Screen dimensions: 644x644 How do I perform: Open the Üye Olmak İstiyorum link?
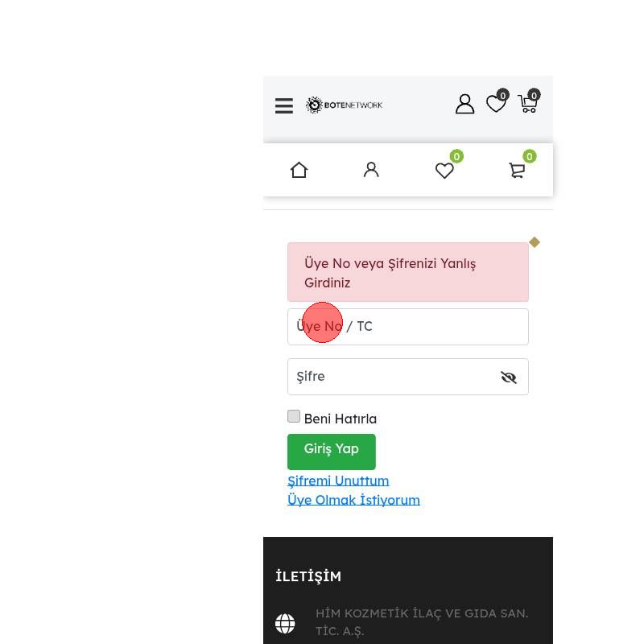[353, 500]
